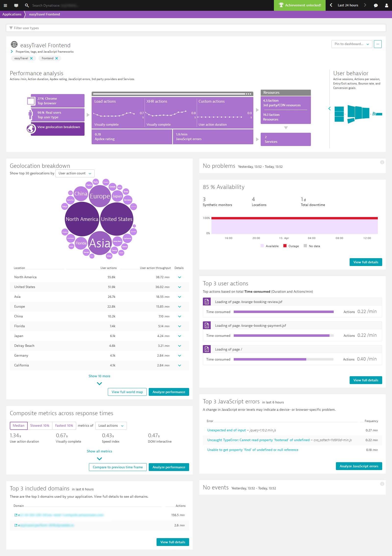This screenshot has height=556, width=392.
Task: Select the Slowest 10% tab
Action: (40, 426)
